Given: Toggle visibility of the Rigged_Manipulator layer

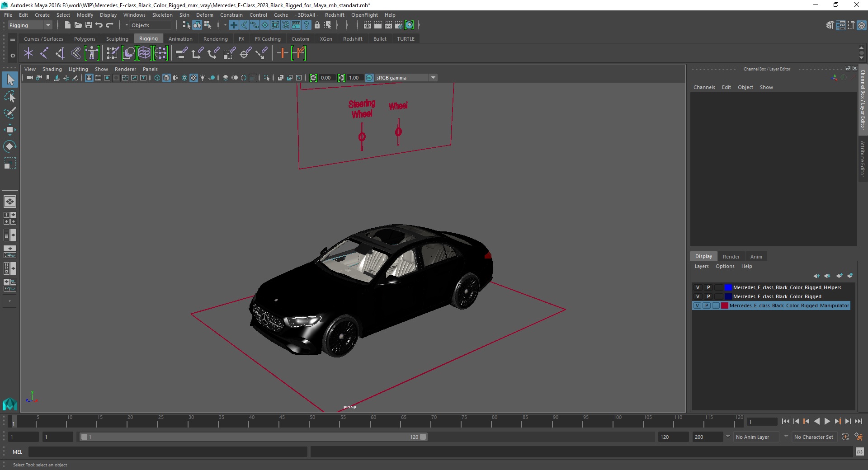Looking at the screenshot, I should click(x=697, y=305).
